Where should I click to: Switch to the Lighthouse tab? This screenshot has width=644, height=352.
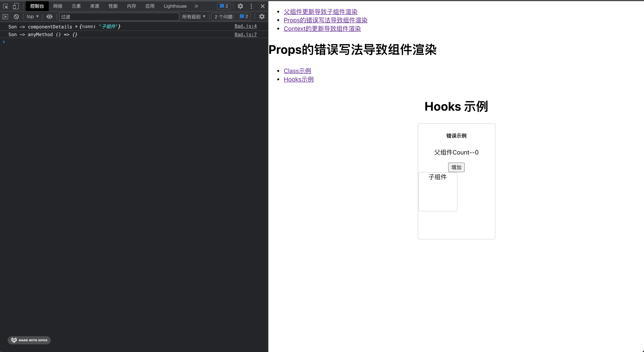[175, 6]
